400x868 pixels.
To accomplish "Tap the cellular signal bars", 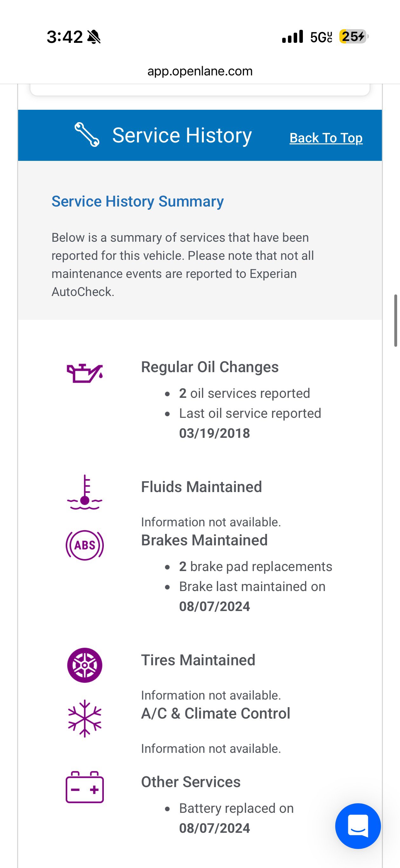I will coord(292,36).
